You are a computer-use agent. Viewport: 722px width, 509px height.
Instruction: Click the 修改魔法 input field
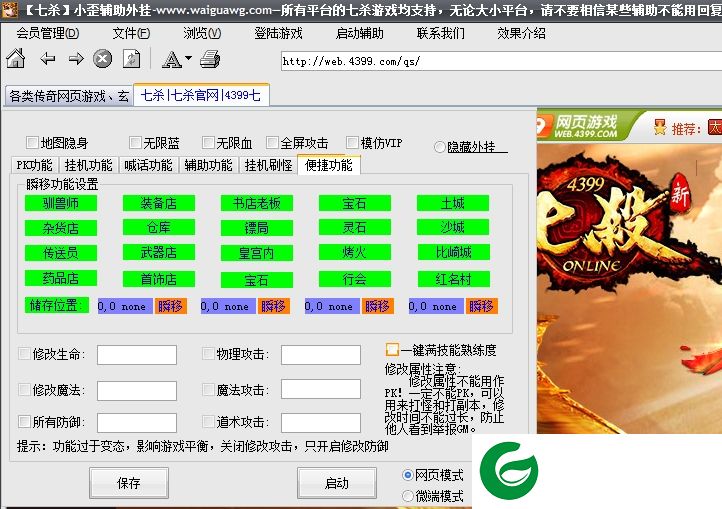point(137,390)
